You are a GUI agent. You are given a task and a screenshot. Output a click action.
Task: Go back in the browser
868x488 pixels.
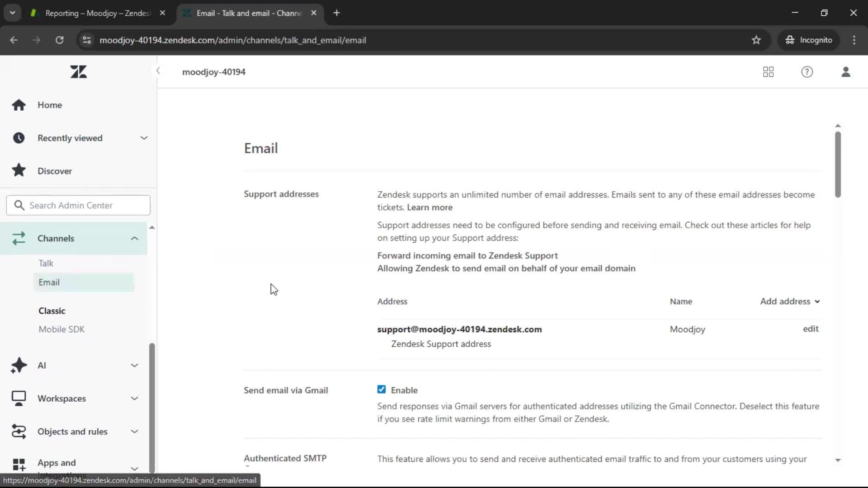(14, 40)
